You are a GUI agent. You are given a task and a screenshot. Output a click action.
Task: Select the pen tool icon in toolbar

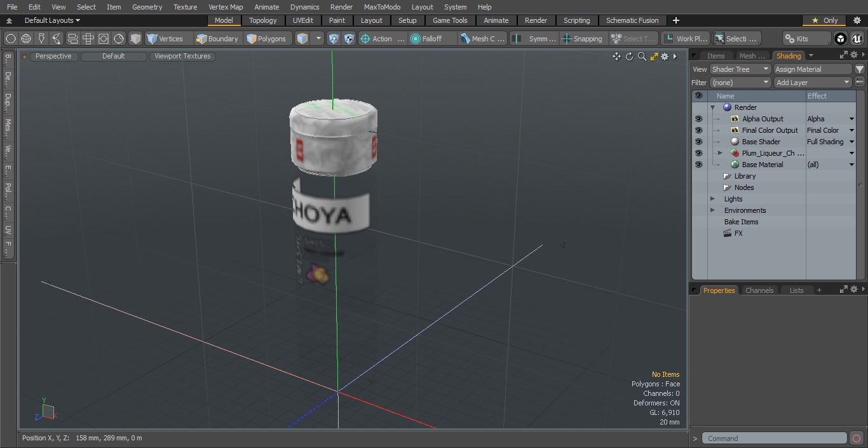[x=41, y=39]
